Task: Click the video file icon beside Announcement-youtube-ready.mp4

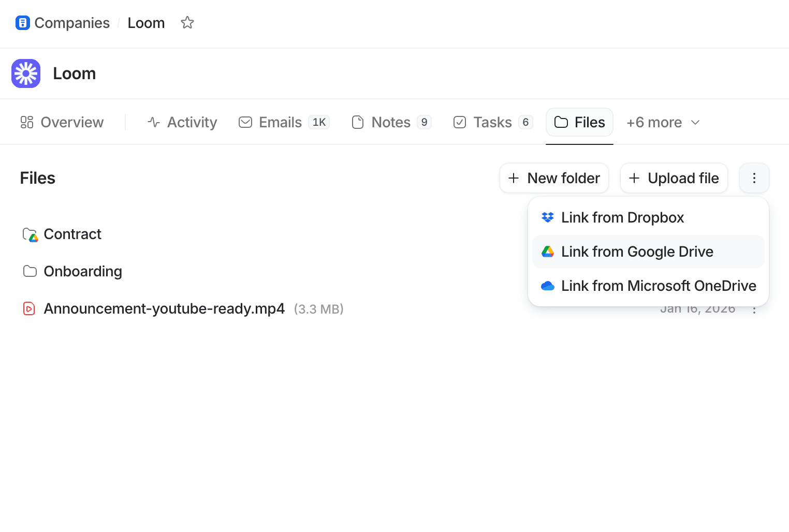Action: 28,308
